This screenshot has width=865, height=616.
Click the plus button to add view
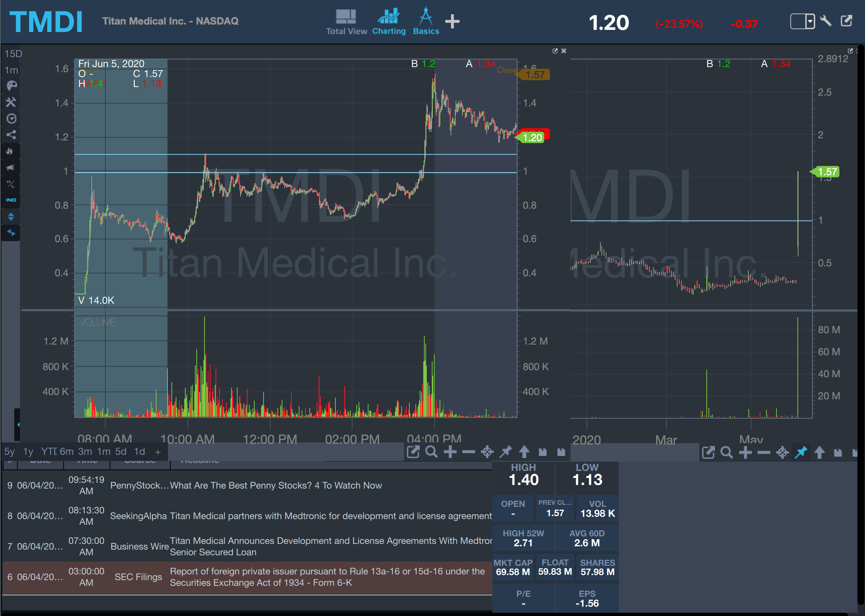click(452, 22)
